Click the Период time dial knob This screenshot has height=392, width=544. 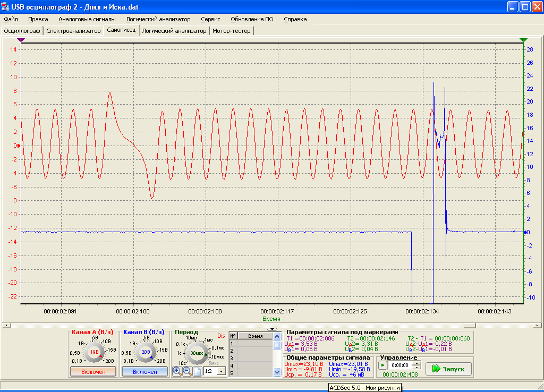tap(197, 353)
